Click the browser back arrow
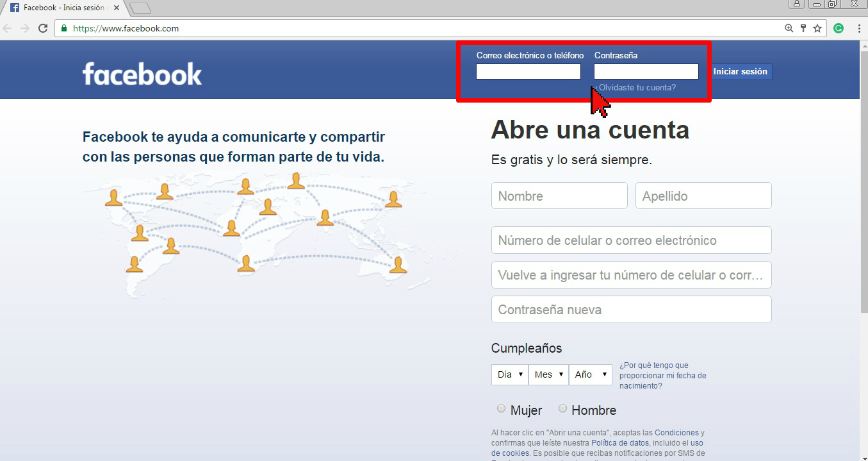Viewport: 868px width, 461px height. [x=8, y=28]
